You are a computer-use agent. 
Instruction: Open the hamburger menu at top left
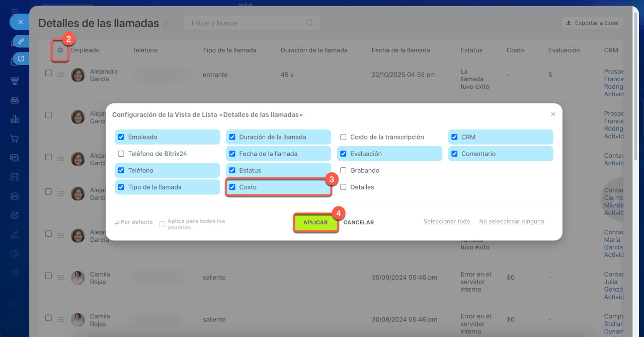click(x=15, y=11)
